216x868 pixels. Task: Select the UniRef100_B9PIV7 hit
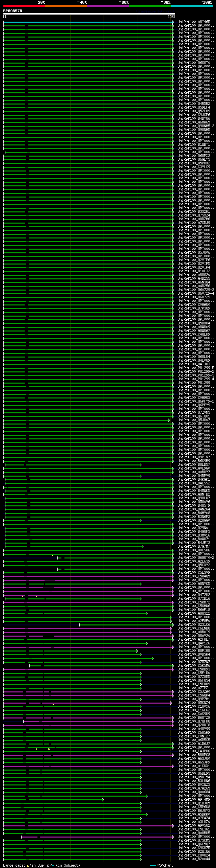coord(194,457)
